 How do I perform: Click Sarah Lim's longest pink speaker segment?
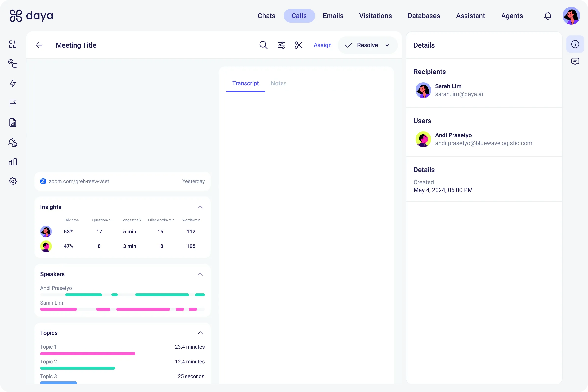[143, 309]
